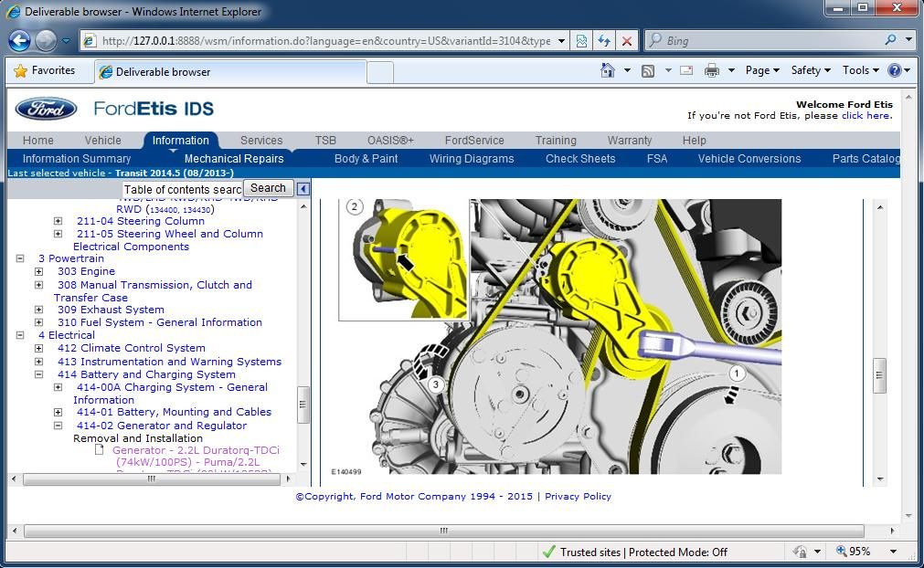The image size is (924, 568).
Task: Click the Ford oval logo
Action: click(x=46, y=109)
